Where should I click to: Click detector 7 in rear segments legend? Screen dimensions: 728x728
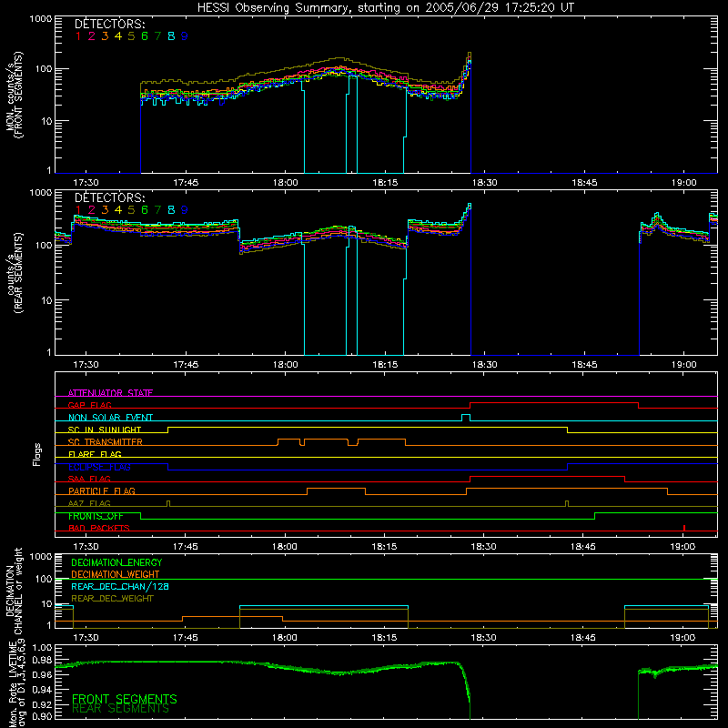(x=157, y=210)
